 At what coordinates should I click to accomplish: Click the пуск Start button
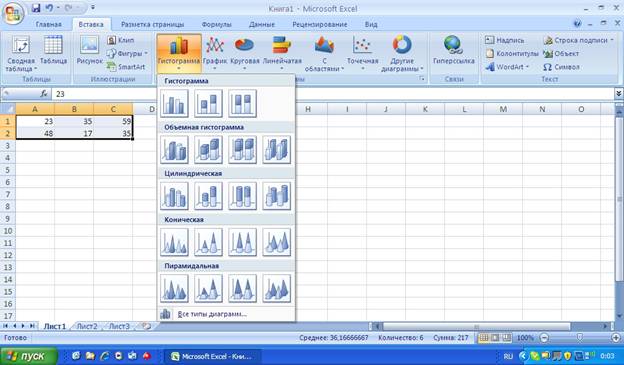(x=29, y=356)
